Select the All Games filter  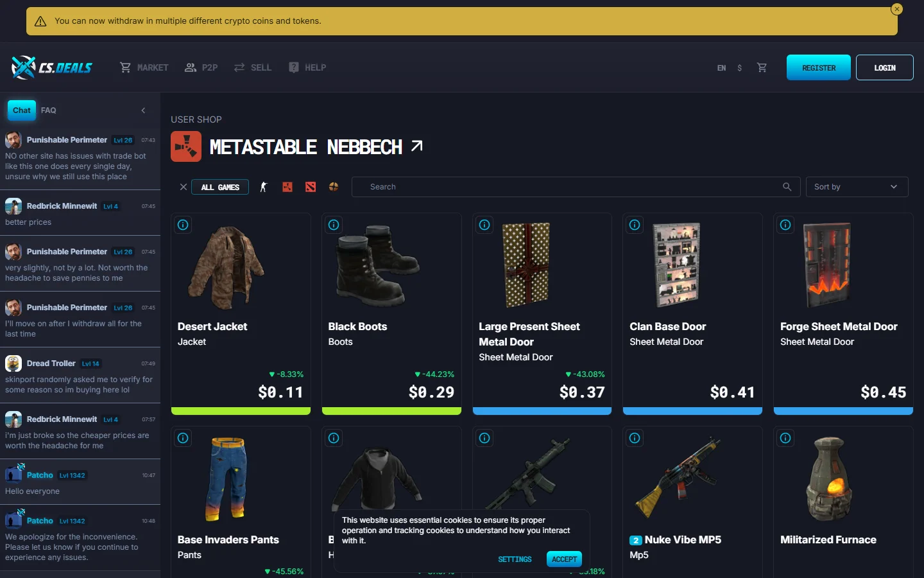coord(220,187)
